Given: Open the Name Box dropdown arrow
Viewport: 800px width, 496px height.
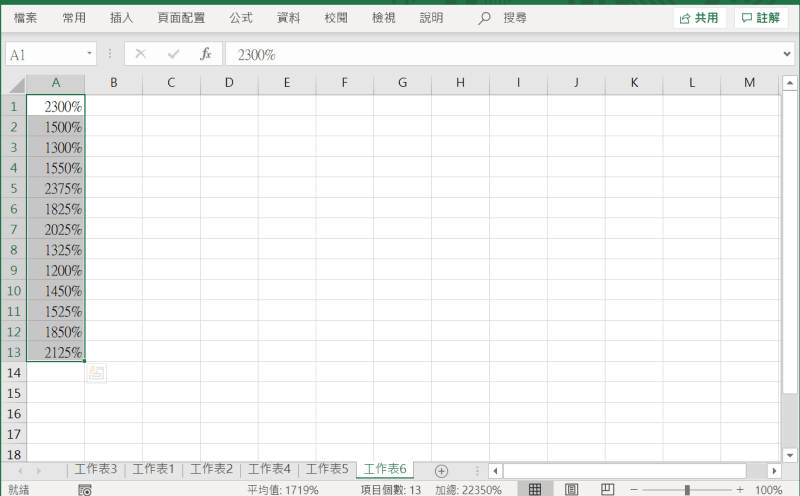Looking at the screenshot, I should (90, 54).
